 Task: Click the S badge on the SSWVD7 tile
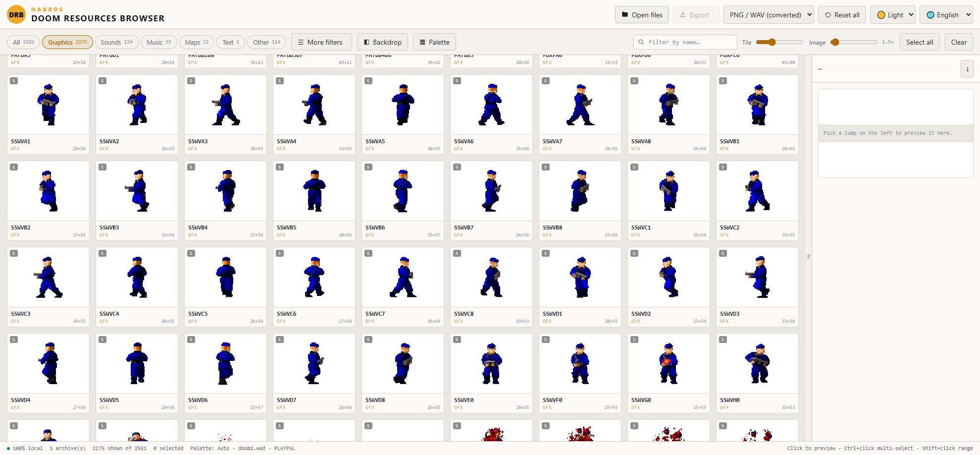click(280, 340)
